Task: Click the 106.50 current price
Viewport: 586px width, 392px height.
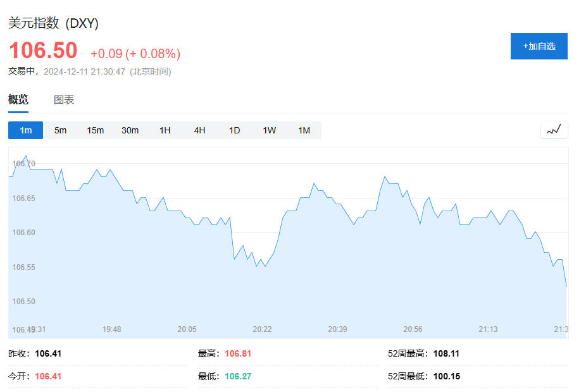Action: [x=43, y=51]
